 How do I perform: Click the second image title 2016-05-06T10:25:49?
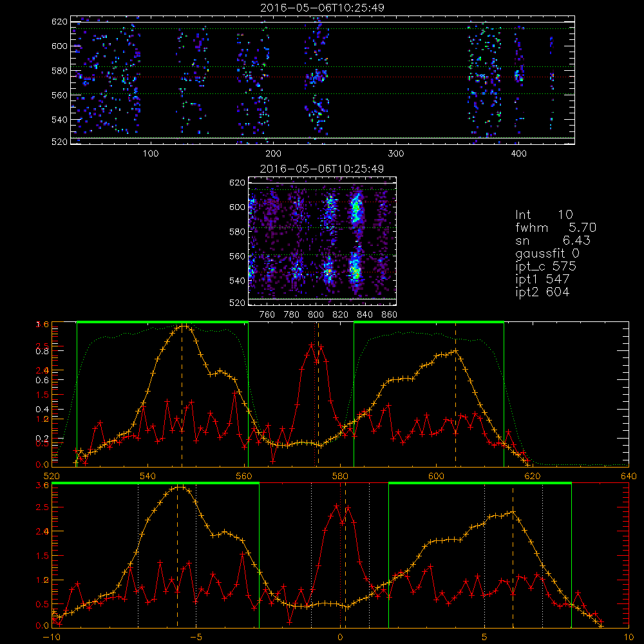tap(322, 169)
